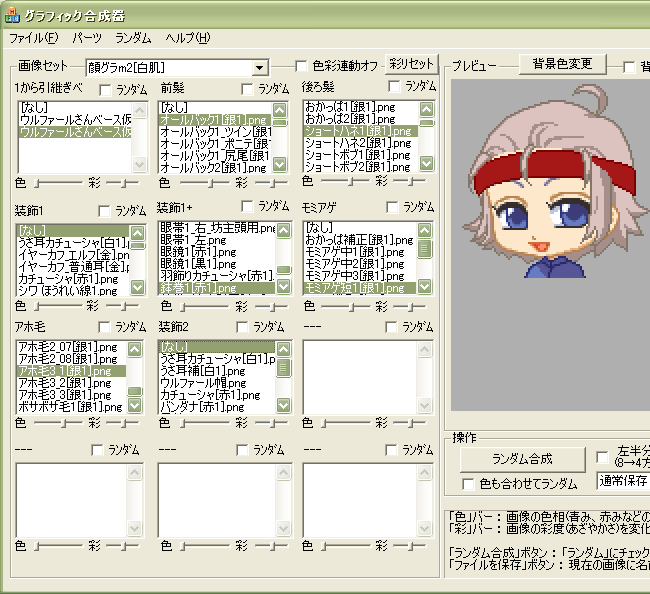The image size is (650, 594).
Task: Click scroll-up arrow in 装飾1 list
Action: (x=137, y=233)
